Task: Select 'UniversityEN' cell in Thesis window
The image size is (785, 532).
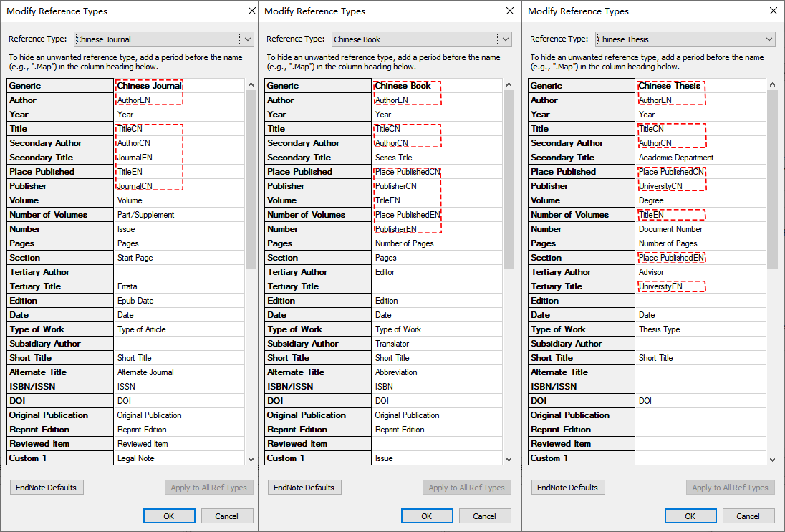Action: click(x=701, y=286)
